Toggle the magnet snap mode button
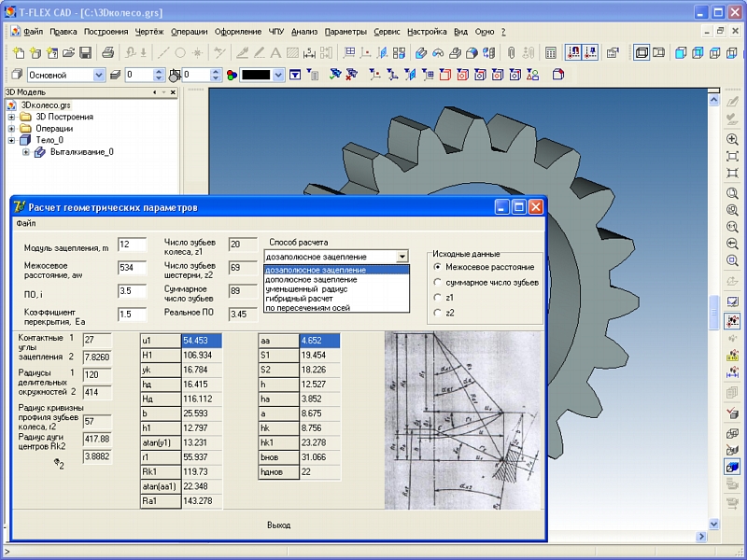Screen dimensions: 747x560 pos(573,52)
